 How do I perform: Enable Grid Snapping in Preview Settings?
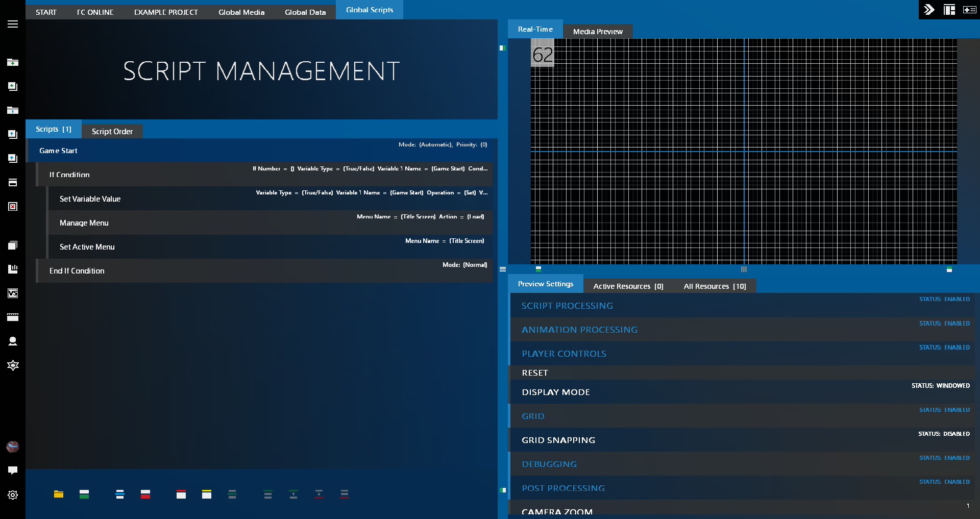point(558,440)
